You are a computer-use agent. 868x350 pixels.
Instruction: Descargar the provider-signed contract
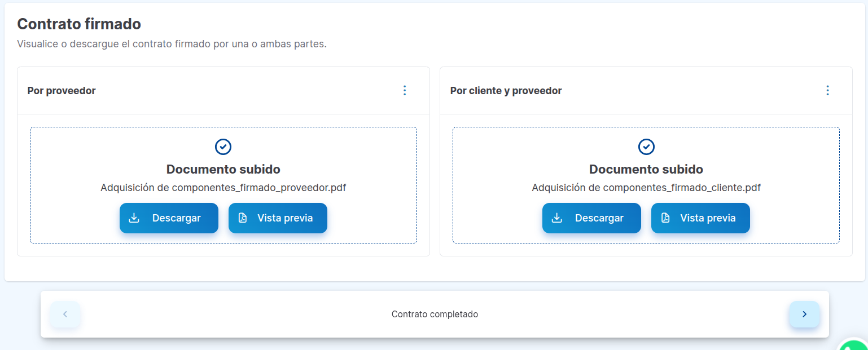click(x=169, y=218)
